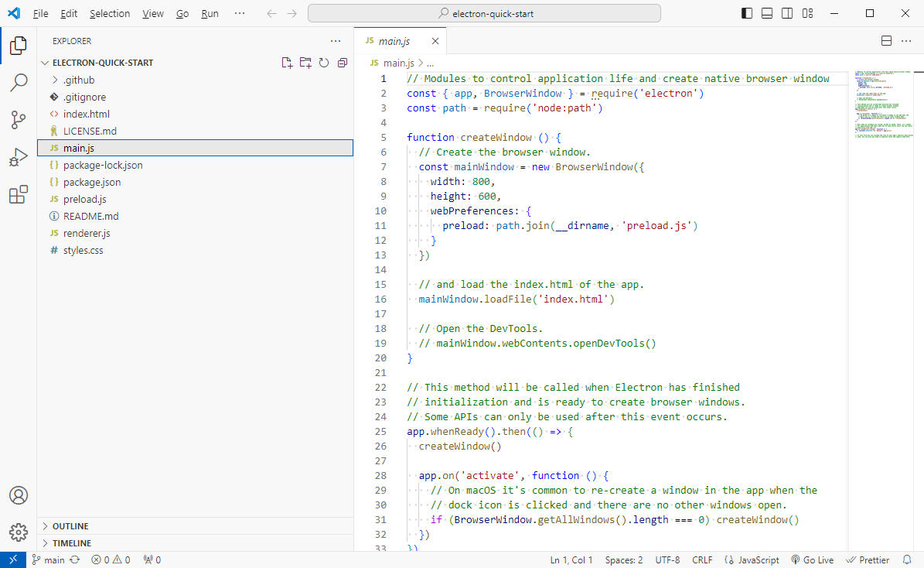Viewport: 924px width, 568px height.
Task: Click the electron-quick-start command center search
Action: [484, 13]
